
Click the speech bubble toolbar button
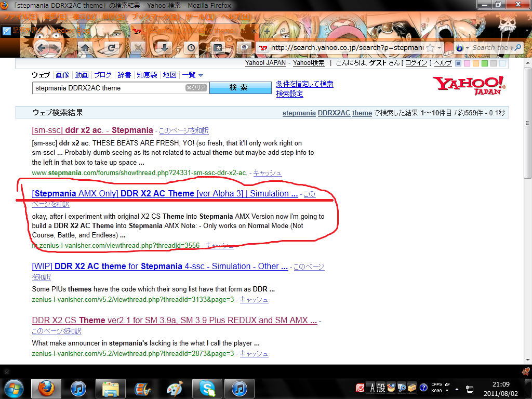[244, 48]
